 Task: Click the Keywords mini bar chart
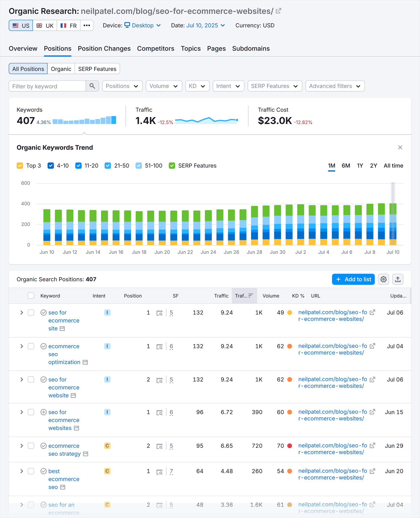tap(84, 120)
